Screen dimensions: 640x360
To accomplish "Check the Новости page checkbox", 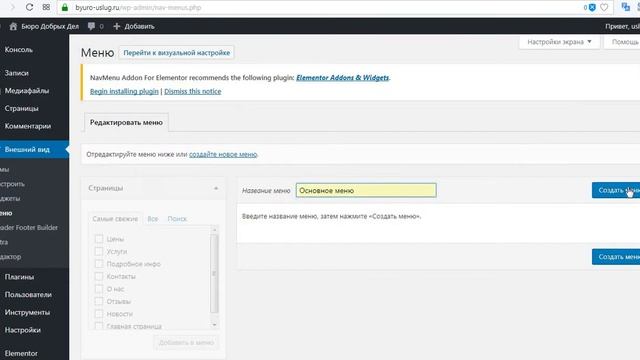I will tap(99, 314).
